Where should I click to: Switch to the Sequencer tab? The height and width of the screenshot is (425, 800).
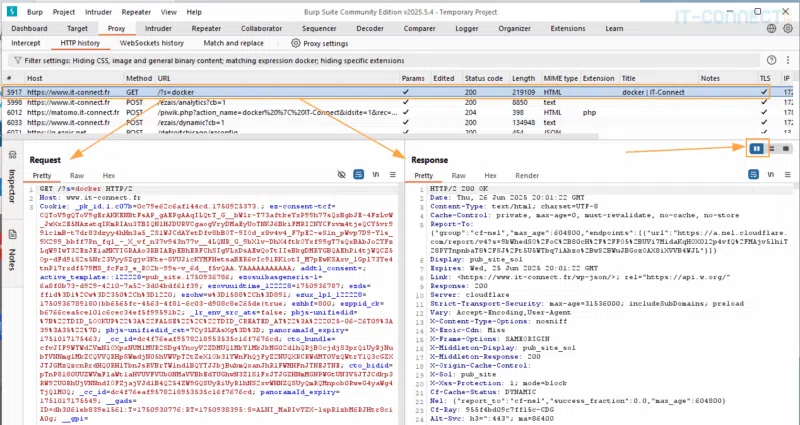click(319, 29)
